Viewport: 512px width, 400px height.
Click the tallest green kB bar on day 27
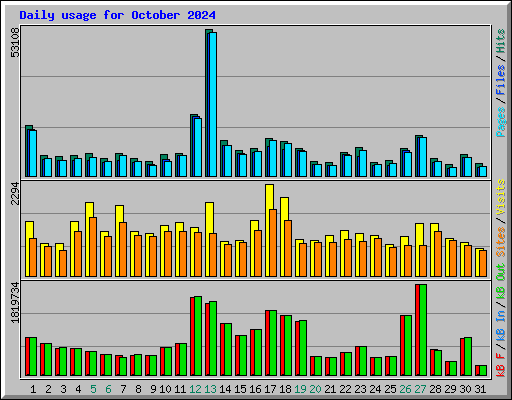click(423, 330)
